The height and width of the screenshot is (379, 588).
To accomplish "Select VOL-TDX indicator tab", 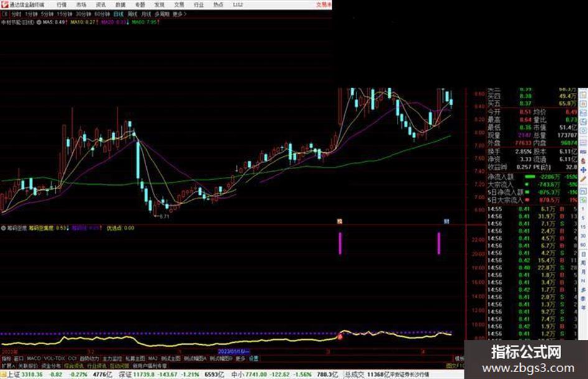I will [x=55, y=358].
